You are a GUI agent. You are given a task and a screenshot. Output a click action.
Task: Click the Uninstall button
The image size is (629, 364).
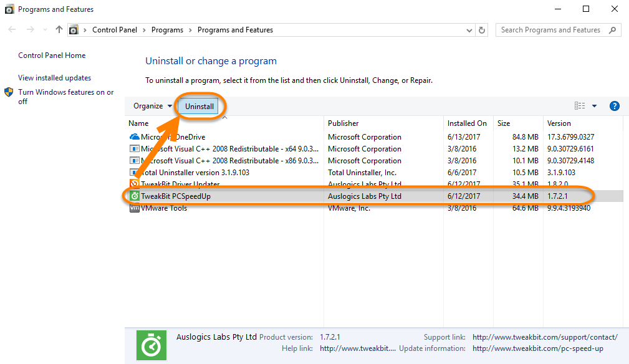point(199,106)
